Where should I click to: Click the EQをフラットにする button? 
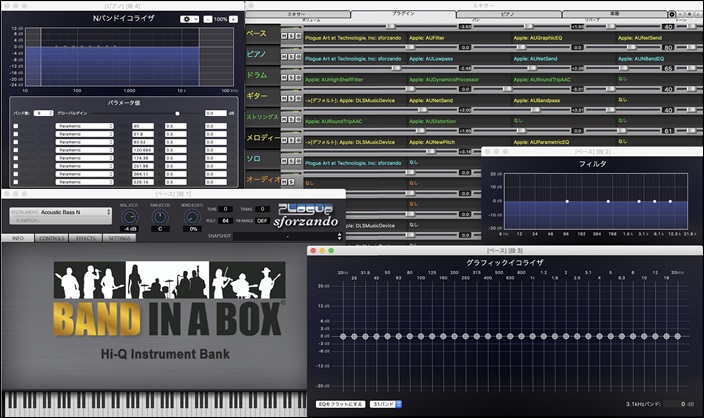tap(340, 404)
